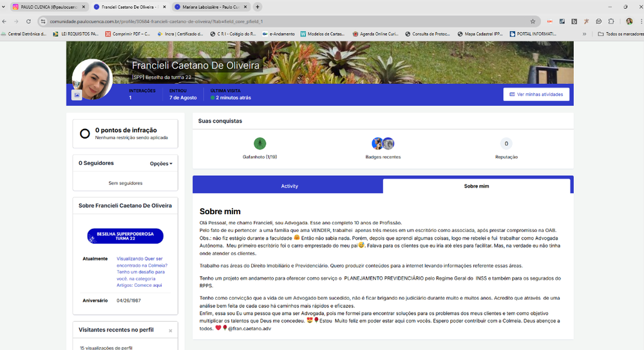
Task: Go back to the previous page
Action: [4, 21]
